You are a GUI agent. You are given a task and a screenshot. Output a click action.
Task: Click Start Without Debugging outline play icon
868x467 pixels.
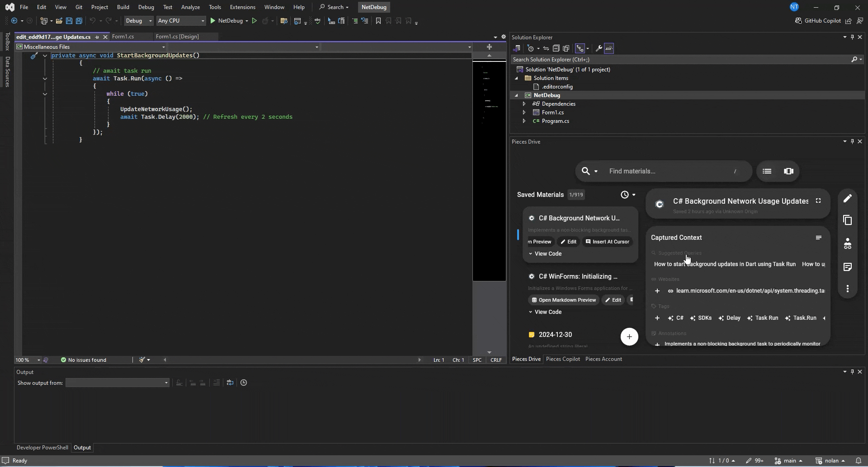(x=255, y=21)
